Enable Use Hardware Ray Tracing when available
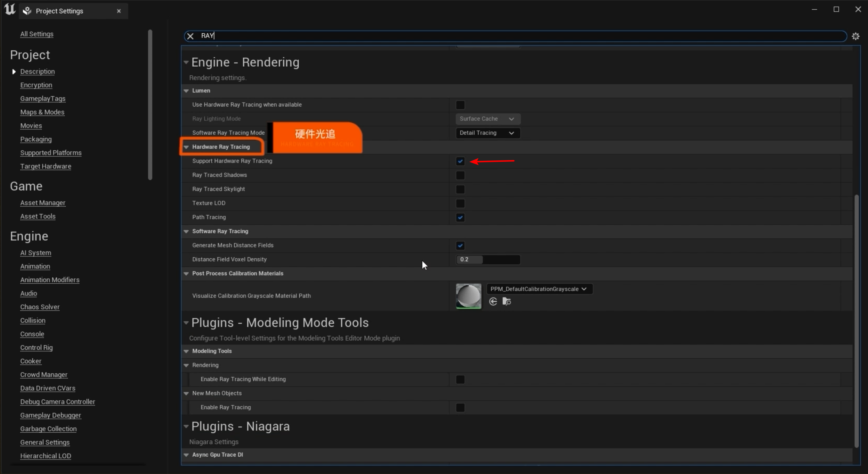The width and height of the screenshot is (868, 474). click(x=460, y=105)
